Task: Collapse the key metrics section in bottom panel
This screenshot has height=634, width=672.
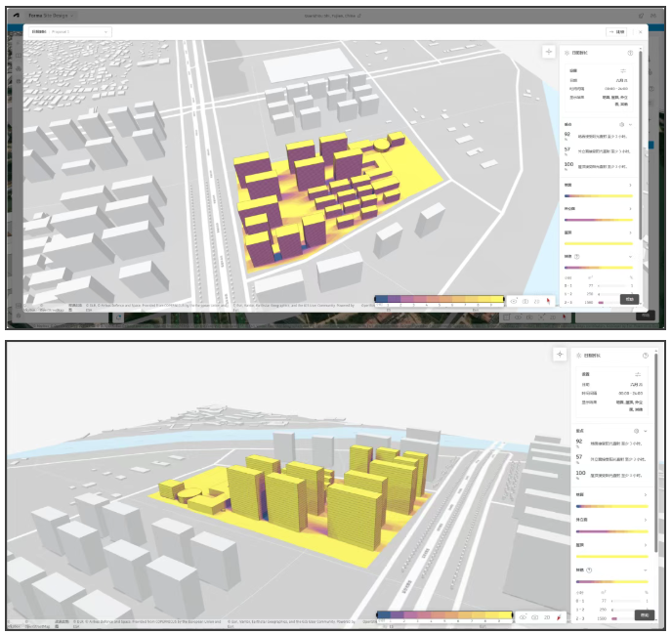Action: [x=646, y=431]
